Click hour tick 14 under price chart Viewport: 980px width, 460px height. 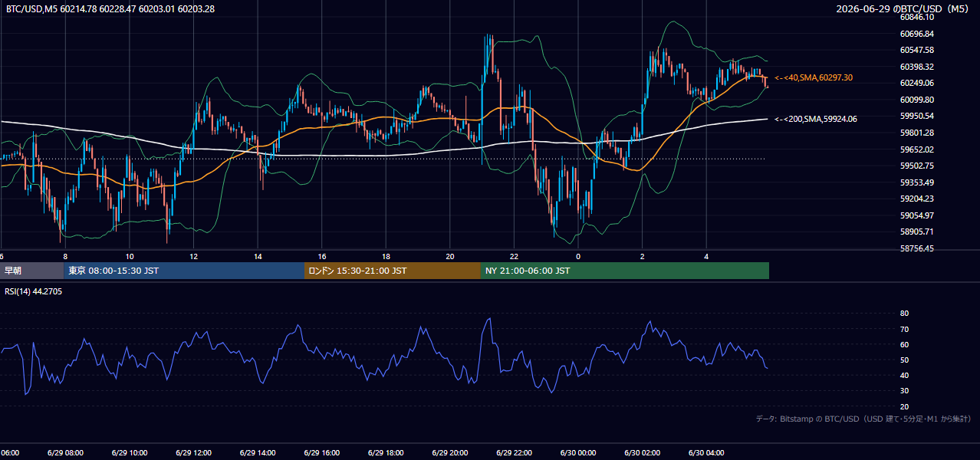[x=258, y=256]
